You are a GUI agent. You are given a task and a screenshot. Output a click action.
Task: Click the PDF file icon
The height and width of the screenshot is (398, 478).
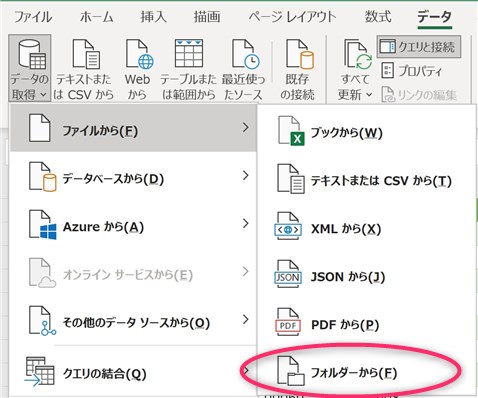[x=288, y=323]
